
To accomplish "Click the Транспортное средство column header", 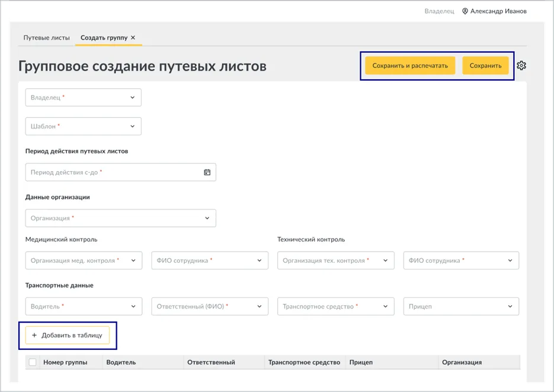I will click(304, 362).
